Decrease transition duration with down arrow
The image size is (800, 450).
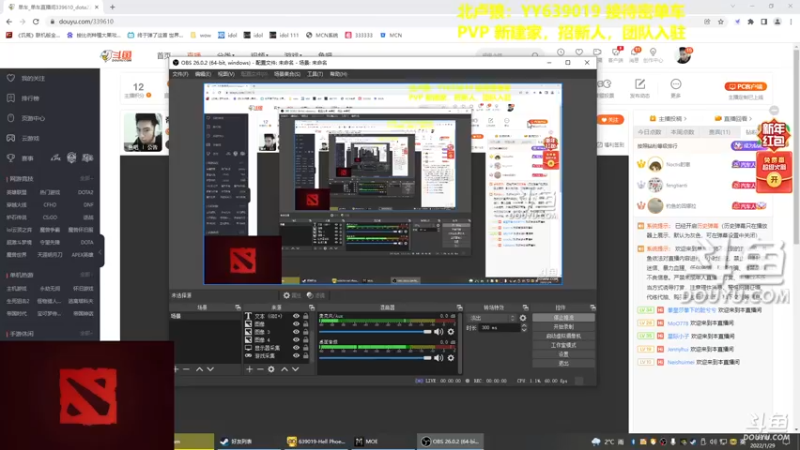pyautogui.click(x=524, y=330)
